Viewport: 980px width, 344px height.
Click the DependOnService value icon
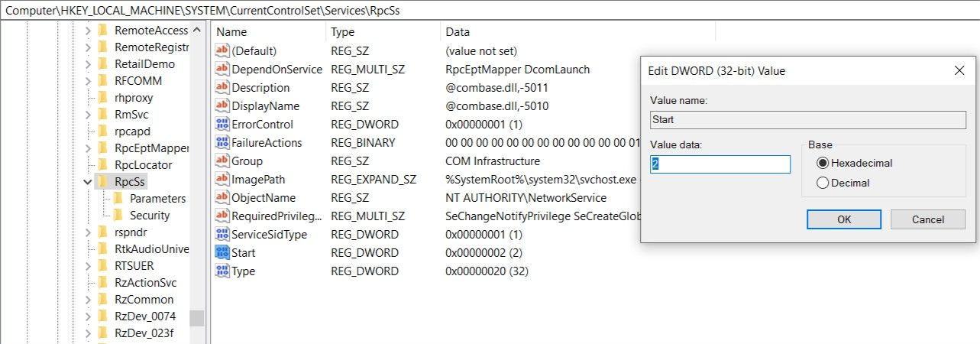point(222,70)
